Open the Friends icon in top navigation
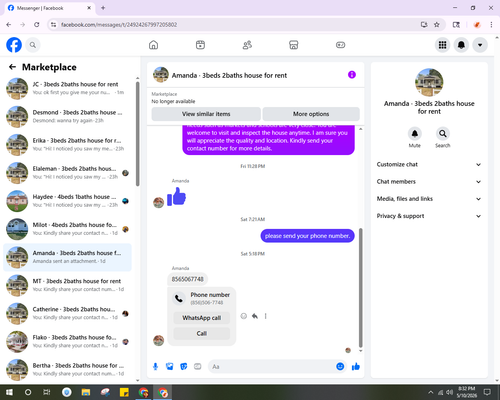The height and width of the screenshot is (400, 500). 247,45
